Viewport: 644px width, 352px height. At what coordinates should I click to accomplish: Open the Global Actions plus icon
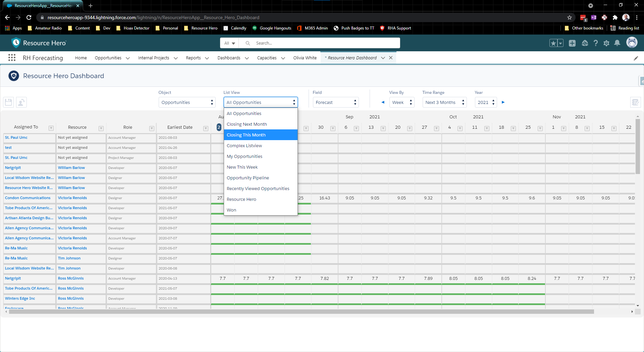coord(572,43)
